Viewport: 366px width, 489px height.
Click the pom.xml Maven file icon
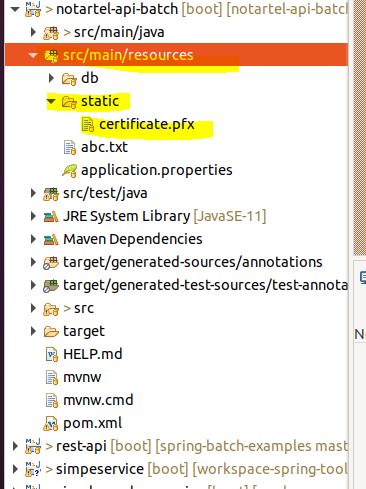click(x=51, y=424)
